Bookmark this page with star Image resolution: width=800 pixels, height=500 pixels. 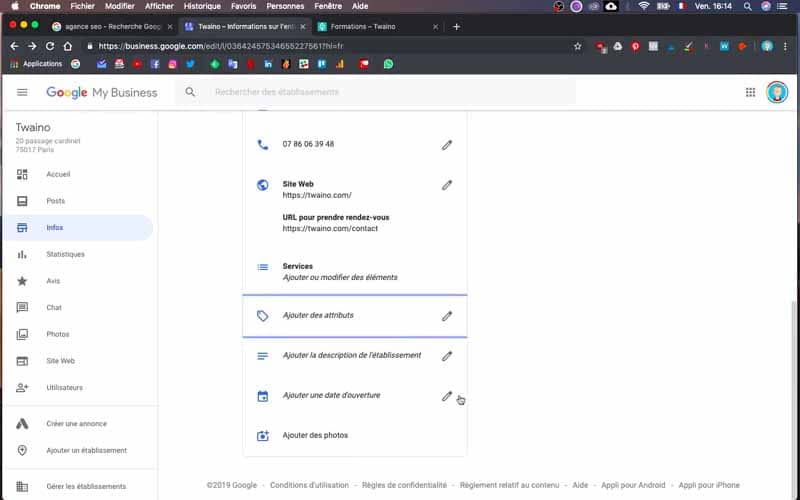point(578,46)
